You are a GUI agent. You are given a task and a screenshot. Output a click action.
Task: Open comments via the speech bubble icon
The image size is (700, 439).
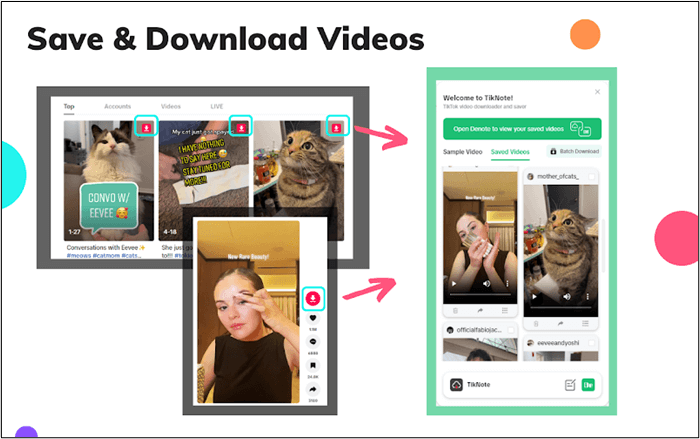[x=312, y=343]
